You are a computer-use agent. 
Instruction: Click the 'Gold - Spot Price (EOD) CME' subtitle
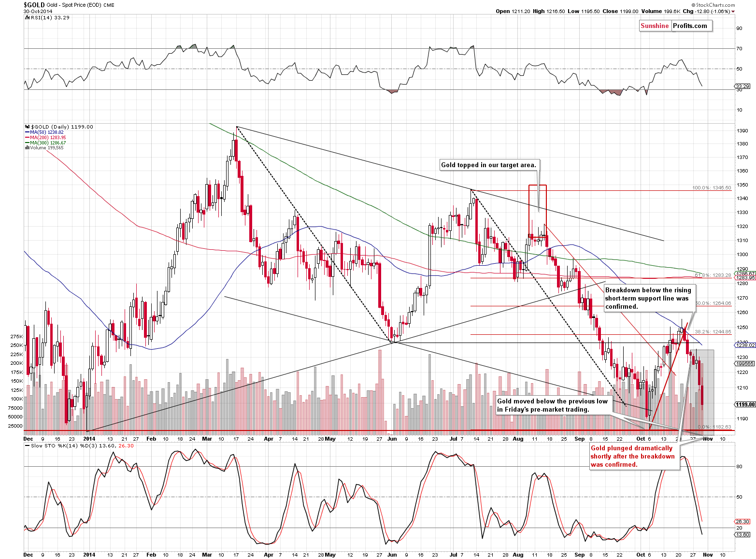(x=81, y=5)
